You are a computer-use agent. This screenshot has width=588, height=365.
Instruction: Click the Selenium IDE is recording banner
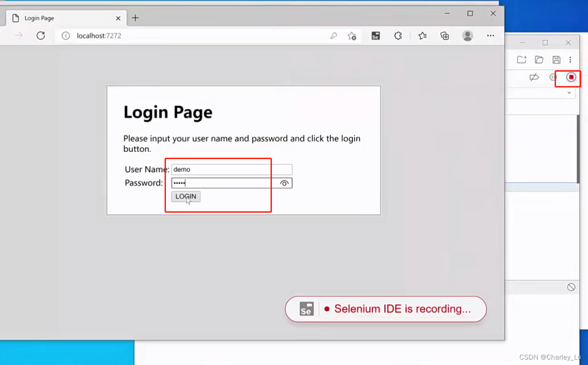tap(386, 309)
